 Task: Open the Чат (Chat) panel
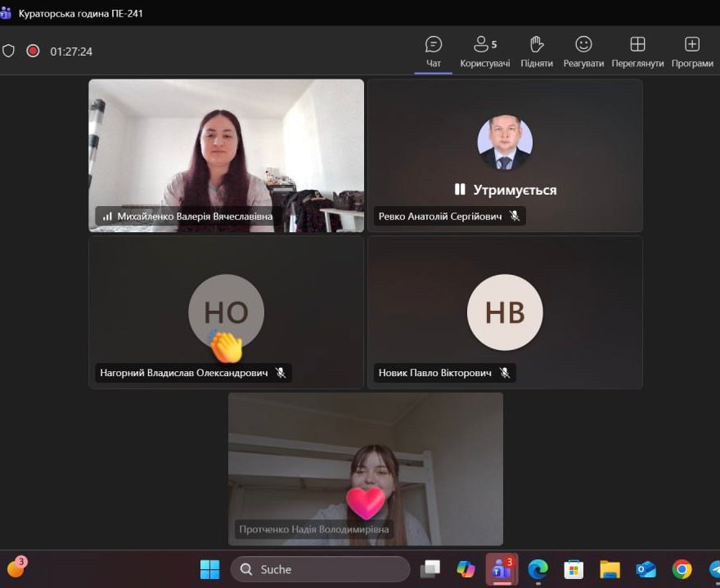point(433,52)
